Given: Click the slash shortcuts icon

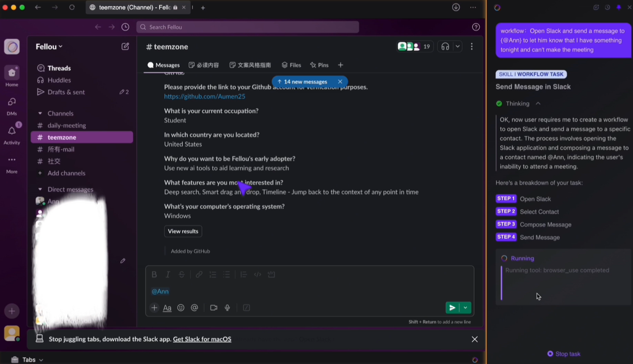Looking at the screenshot, I should point(246,308).
